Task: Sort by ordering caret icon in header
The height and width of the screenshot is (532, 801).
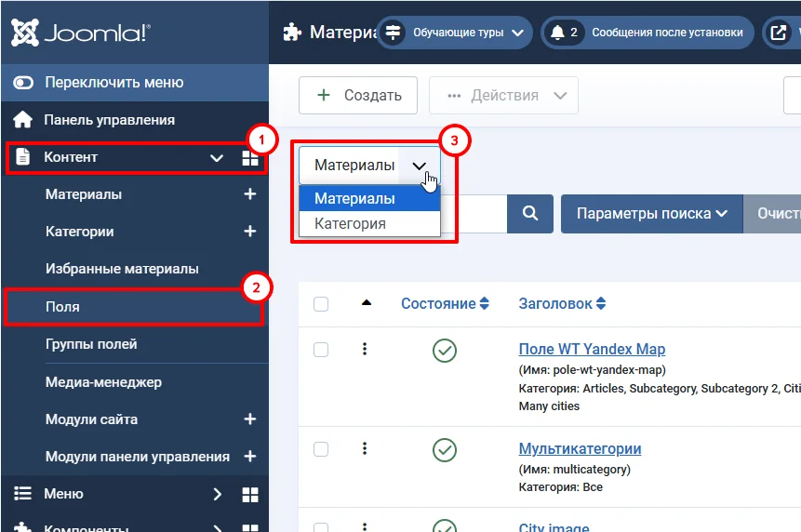Action: point(367,303)
